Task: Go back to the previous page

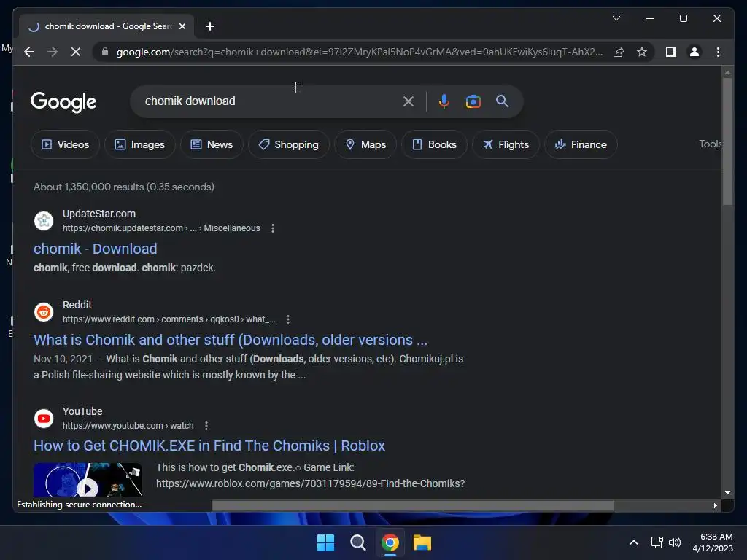Action: 29,52
